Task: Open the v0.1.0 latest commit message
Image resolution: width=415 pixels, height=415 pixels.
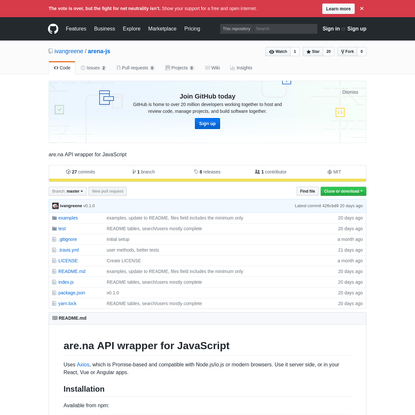Action: (89, 206)
